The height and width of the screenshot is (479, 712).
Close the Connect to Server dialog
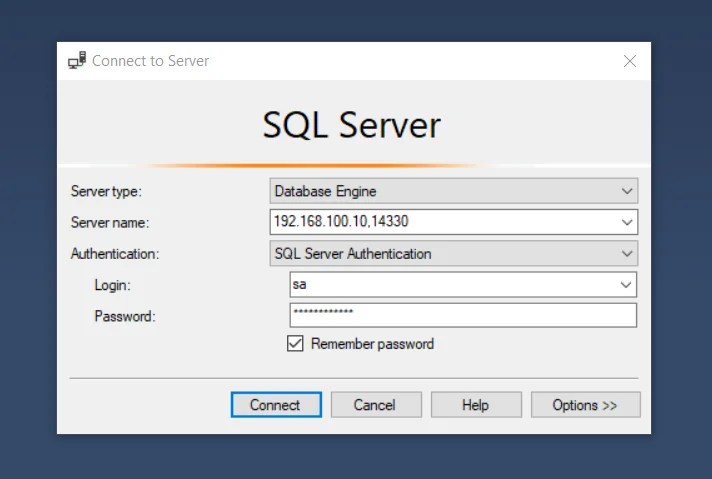629,61
